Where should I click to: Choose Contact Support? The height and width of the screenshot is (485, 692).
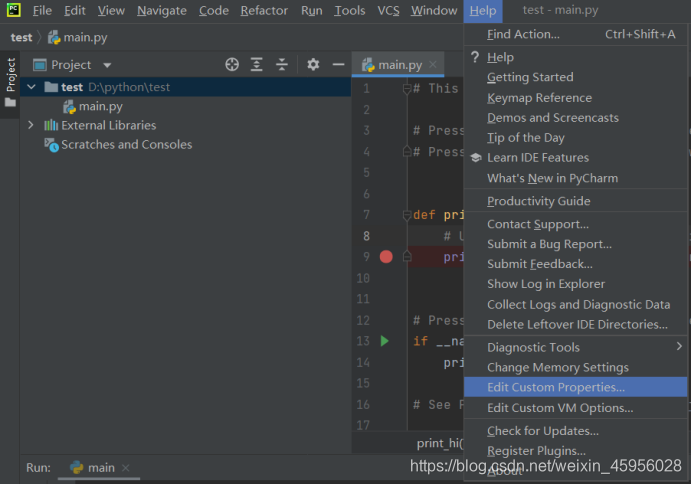coord(576,224)
